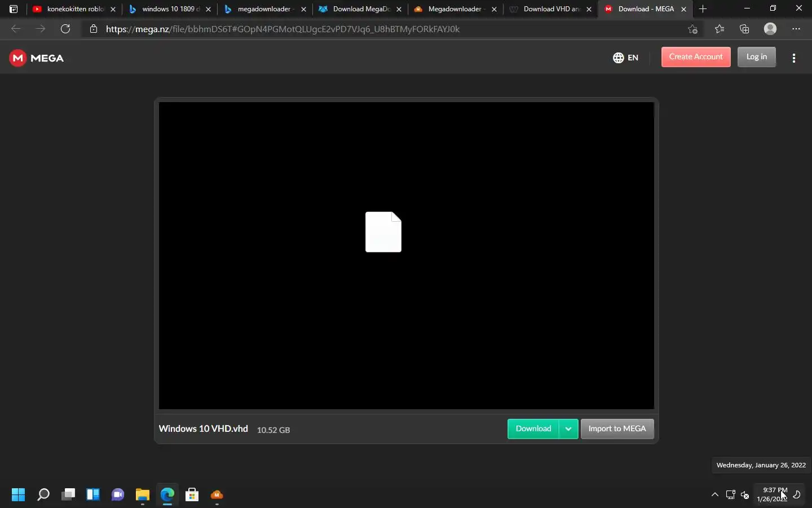Click the browser refresh button
The height and width of the screenshot is (508, 812).
pyautogui.click(x=65, y=29)
